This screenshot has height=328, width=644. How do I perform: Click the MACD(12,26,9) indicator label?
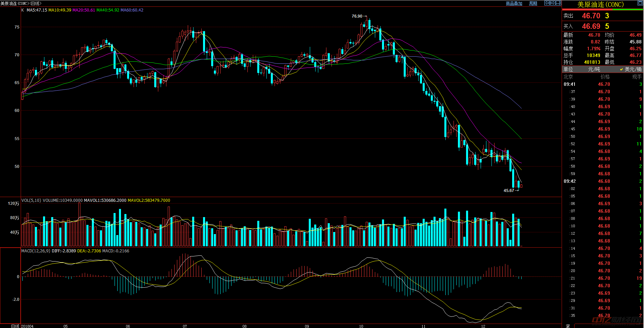(x=36, y=251)
